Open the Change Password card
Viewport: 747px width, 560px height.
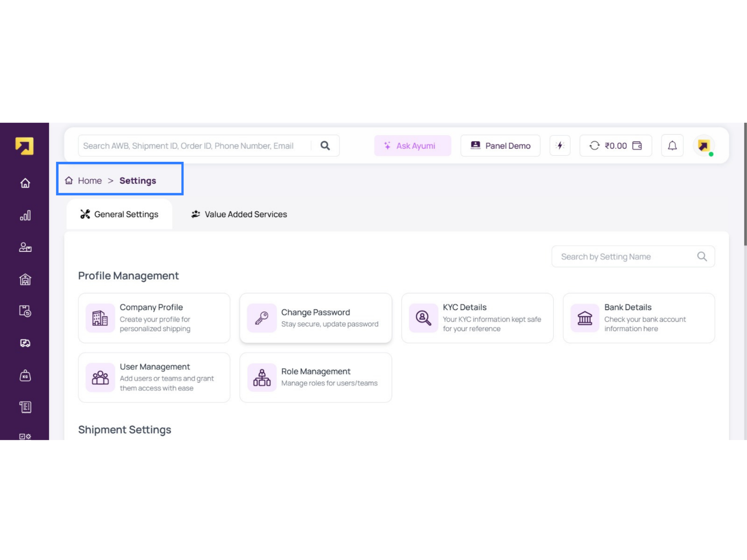point(316,318)
